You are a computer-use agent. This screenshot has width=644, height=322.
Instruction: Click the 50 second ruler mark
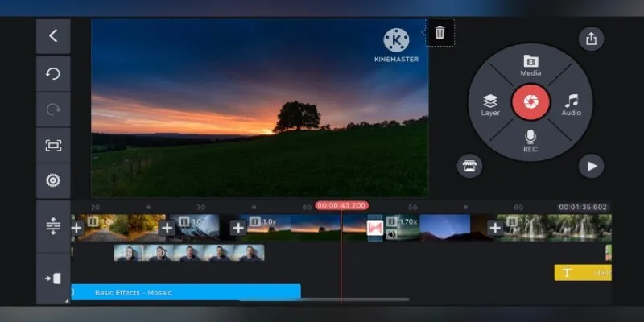coord(413,208)
